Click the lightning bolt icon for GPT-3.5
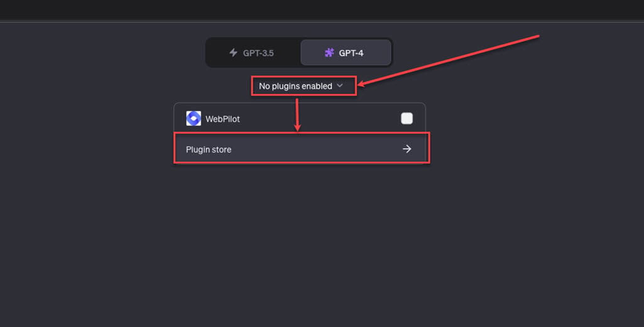The image size is (644, 327). pyautogui.click(x=233, y=53)
